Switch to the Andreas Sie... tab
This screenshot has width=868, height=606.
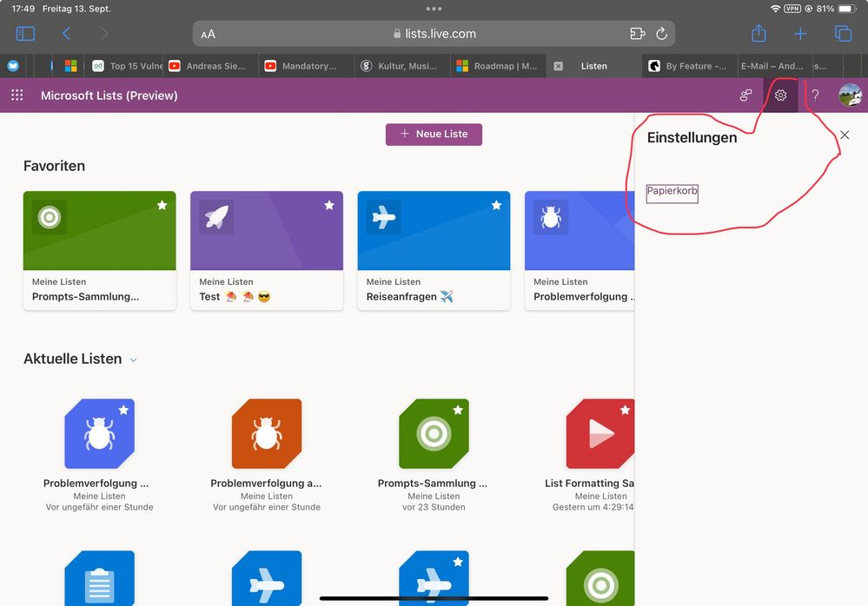pos(211,66)
